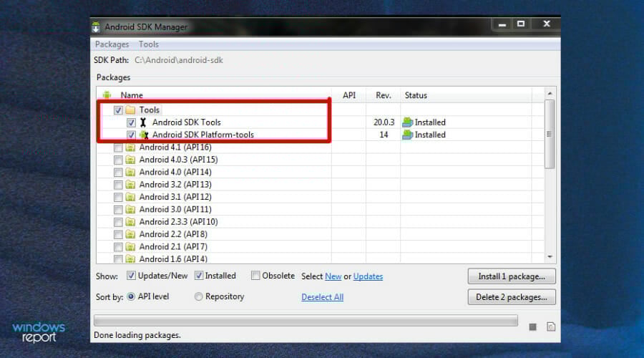Viewport: 644px width, 358px height.
Task: Click the Updates link
Action: click(x=368, y=276)
